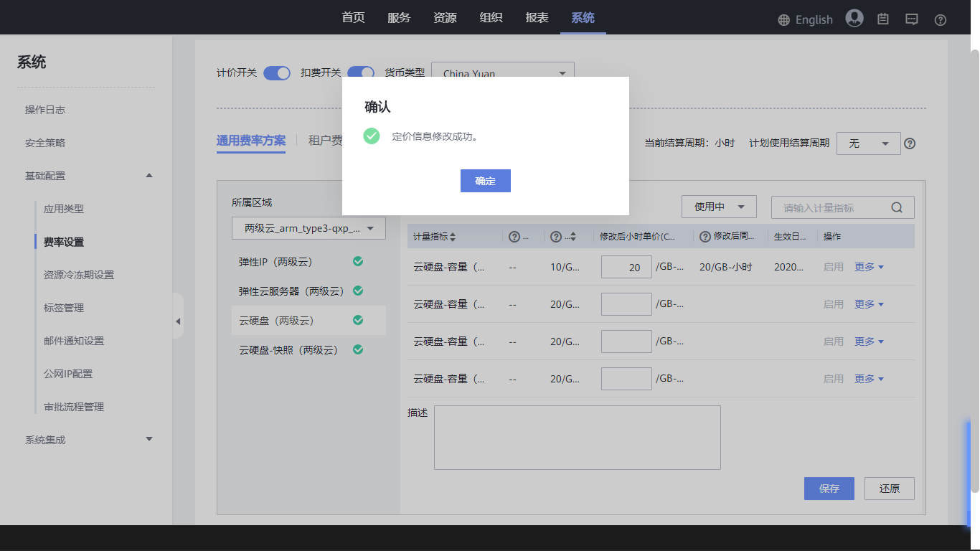Select the 通用费率方案 tab
980x551 pixels.
(251, 141)
